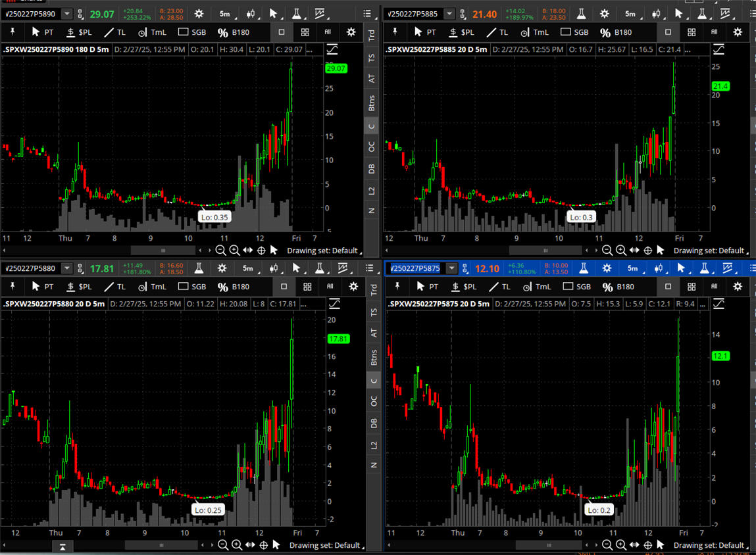The height and width of the screenshot is (555, 756).
Task: Open Drawing set: Default menu below P5890 chart
Action: pos(324,251)
